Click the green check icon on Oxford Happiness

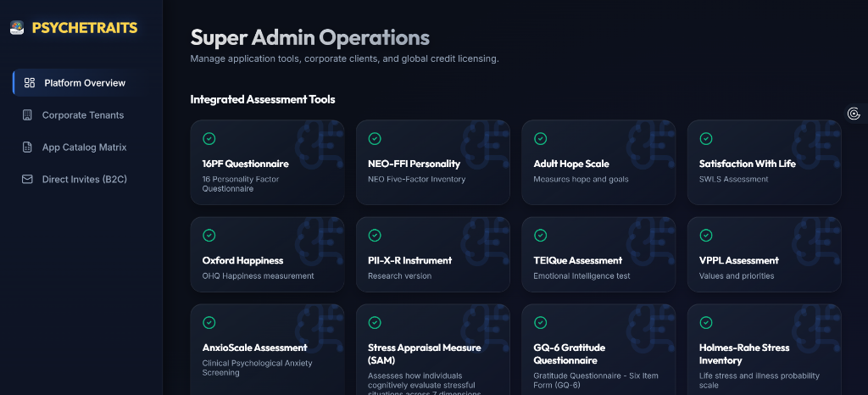tap(209, 236)
